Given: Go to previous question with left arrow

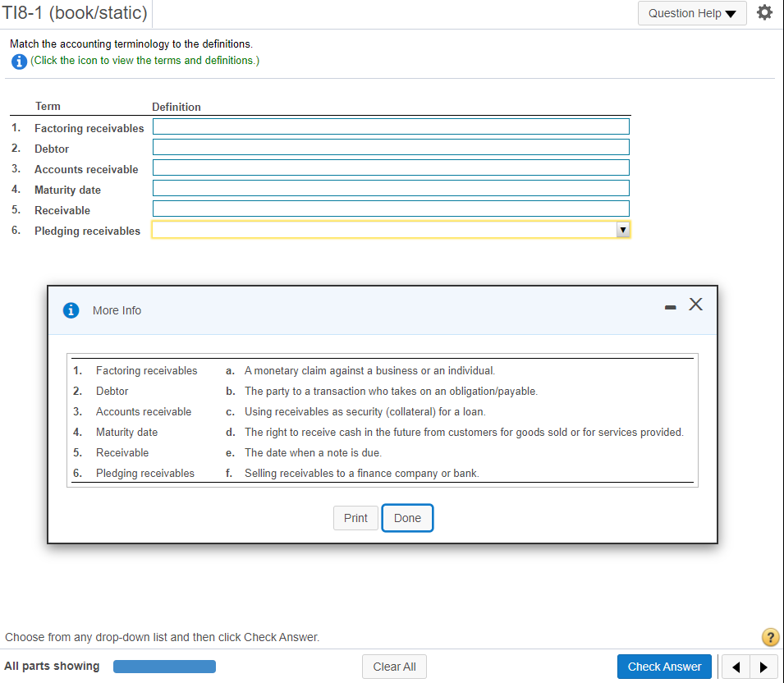Looking at the screenshot, I should click(735, 667).
